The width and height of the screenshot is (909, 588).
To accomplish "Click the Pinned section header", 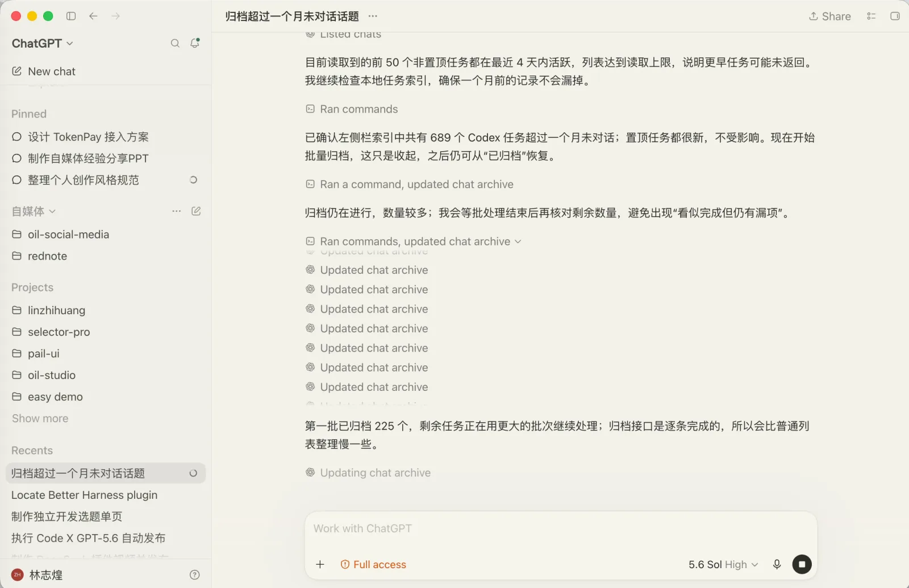I will [29, 114].
